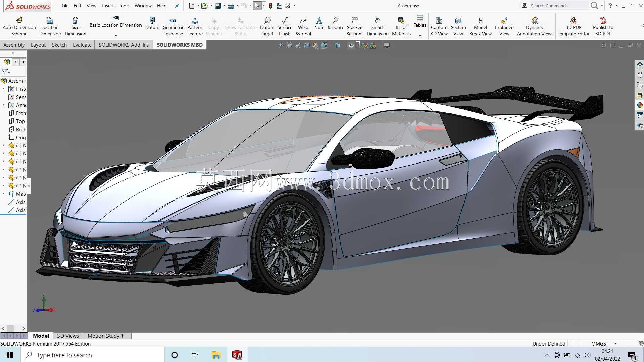Open the Tools menu

coord(124,6)
